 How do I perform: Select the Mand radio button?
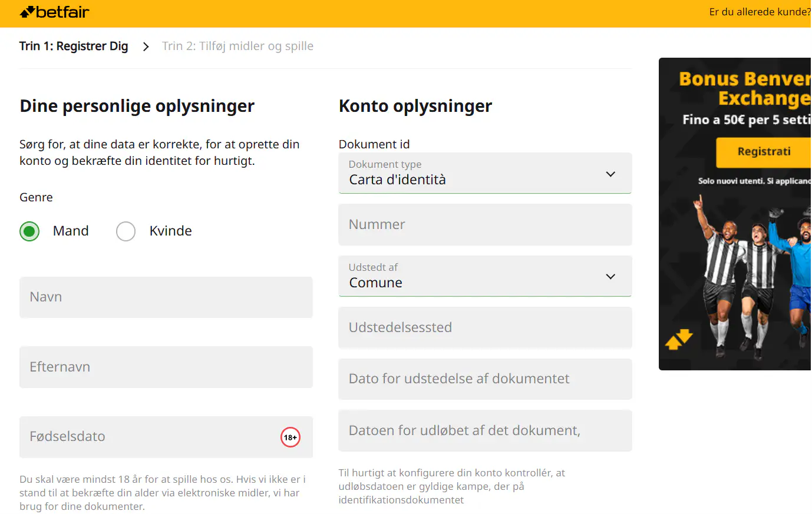(29, 231)
